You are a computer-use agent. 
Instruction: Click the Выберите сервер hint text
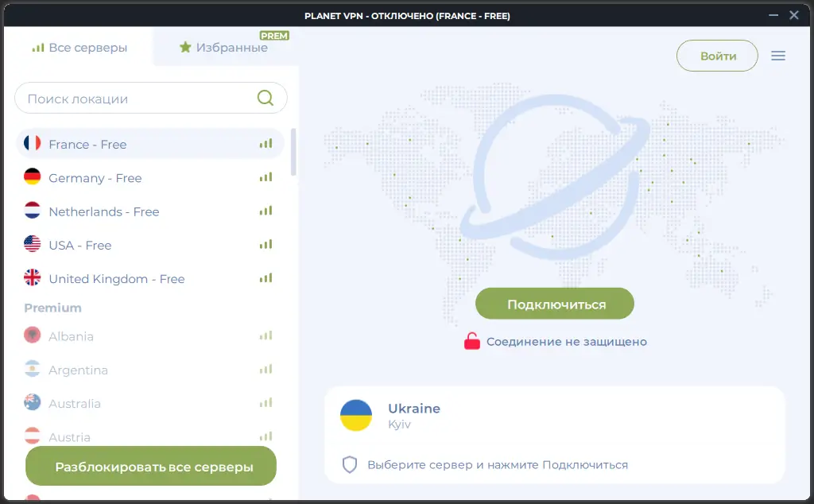pyautogui.click(x=498, y=464)
